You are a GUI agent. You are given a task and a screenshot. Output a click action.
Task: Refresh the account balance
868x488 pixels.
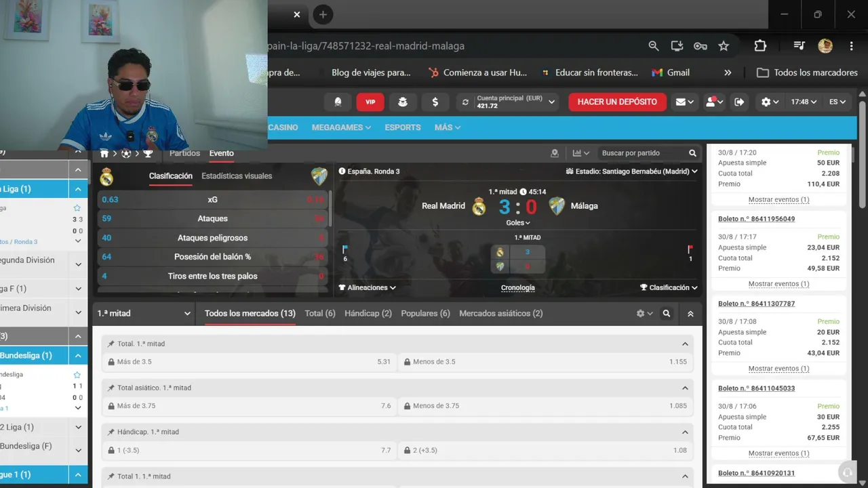coord(465,102)
